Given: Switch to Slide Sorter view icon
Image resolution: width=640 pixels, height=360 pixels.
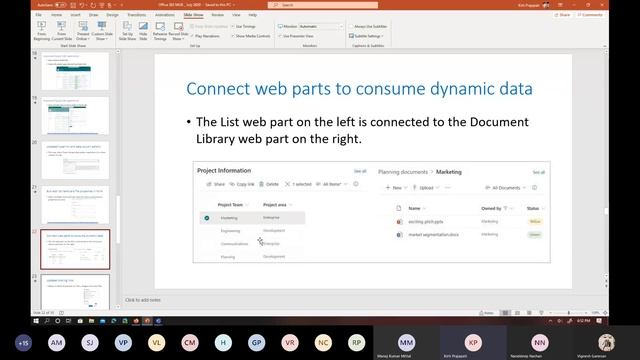Looking at the screenshot, I should pos(517,313).
